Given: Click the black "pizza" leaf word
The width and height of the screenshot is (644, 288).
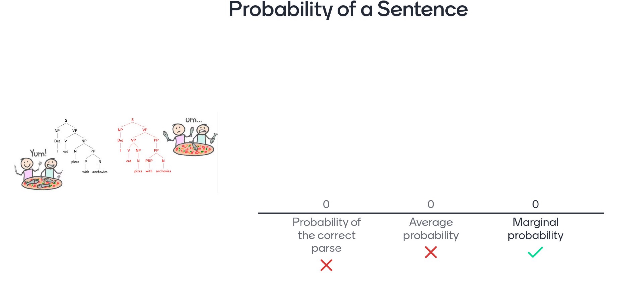Looking at the screenshot, I should (x=75, y=162).
